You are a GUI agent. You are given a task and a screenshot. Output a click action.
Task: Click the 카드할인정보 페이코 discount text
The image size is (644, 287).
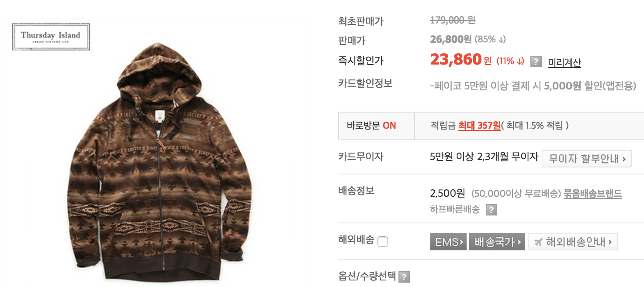point(533,86)
